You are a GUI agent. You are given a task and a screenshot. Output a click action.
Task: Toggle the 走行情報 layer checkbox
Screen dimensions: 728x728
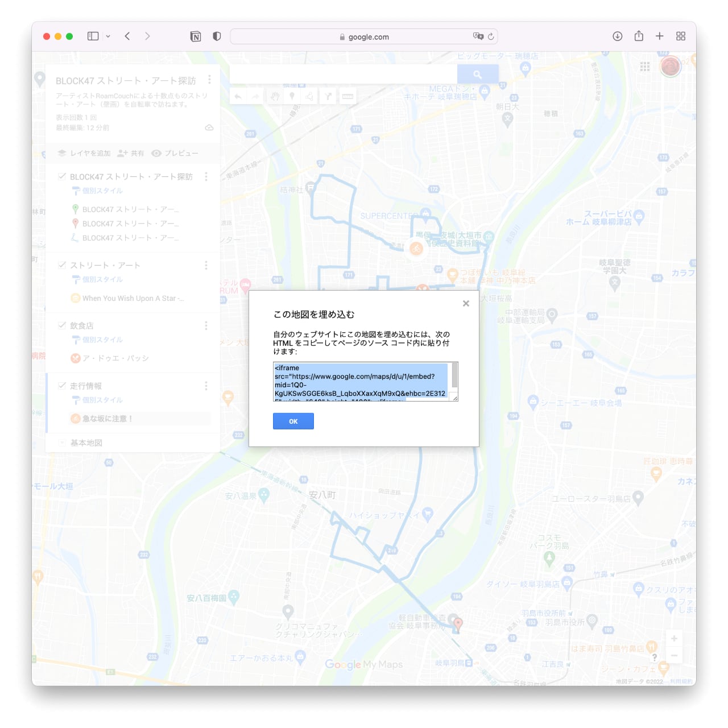[62, 386]
